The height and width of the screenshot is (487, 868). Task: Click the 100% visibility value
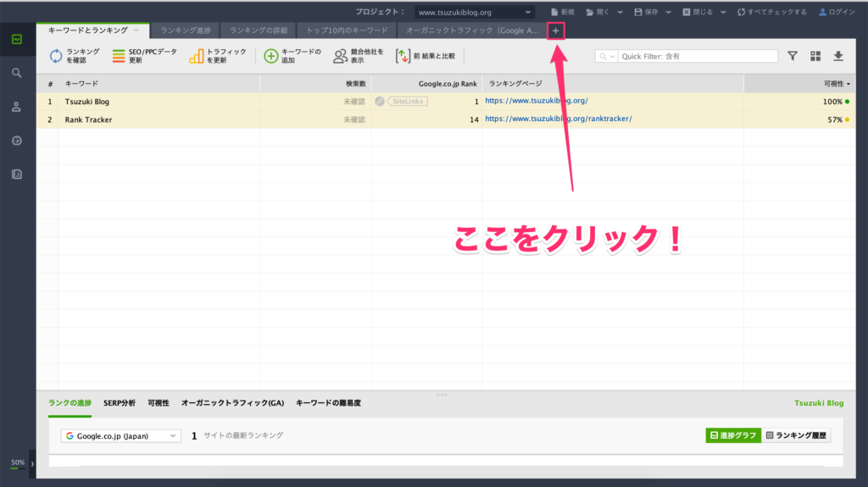pyautogui.click(x=832, y=102)
